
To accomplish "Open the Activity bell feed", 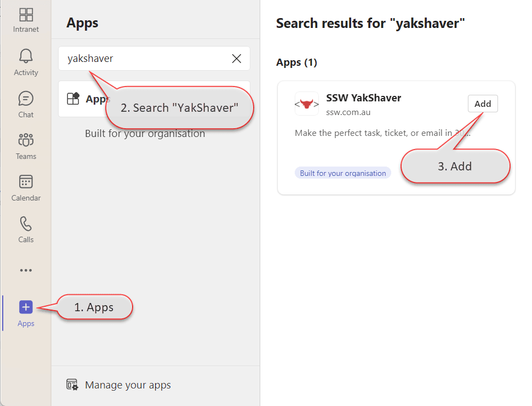I will pos(26,62).
